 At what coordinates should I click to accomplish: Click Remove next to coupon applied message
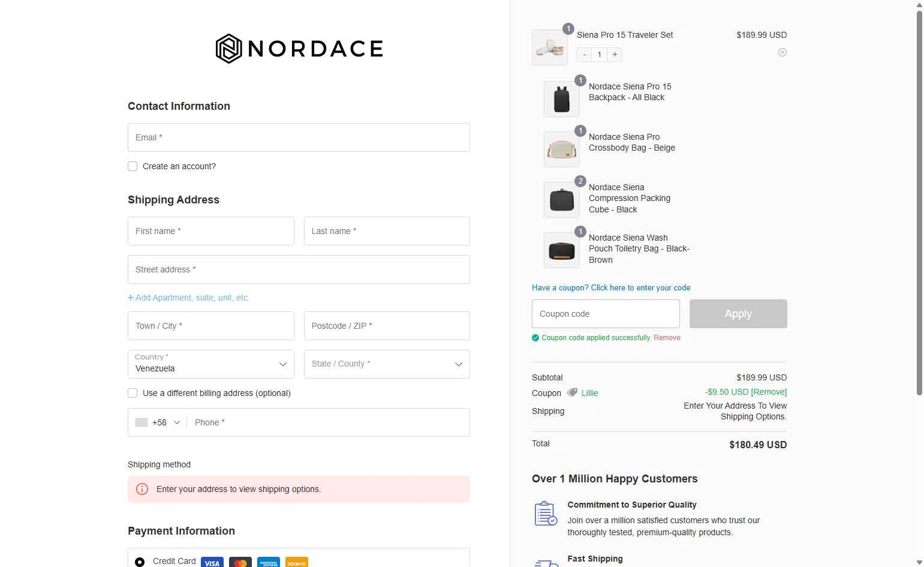click(667, 338)
